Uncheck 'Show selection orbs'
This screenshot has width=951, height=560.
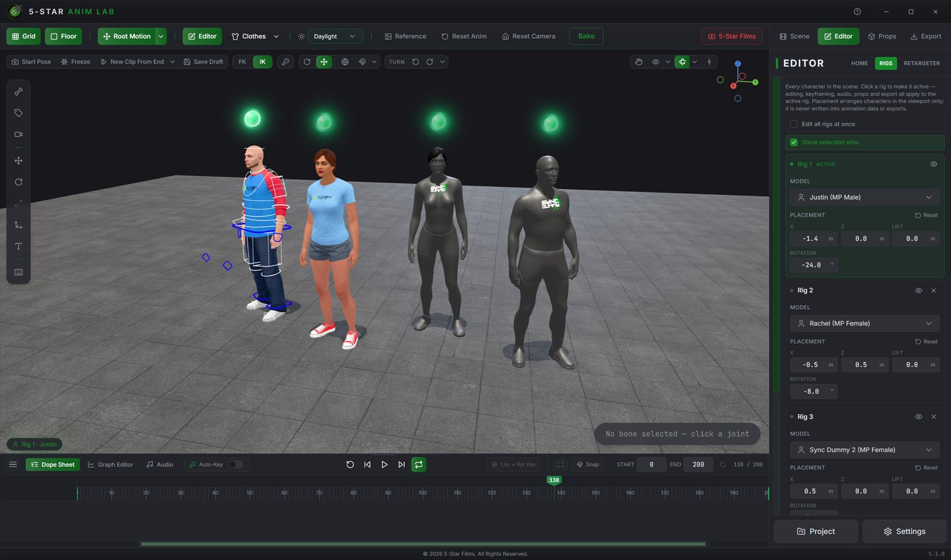tap(793, 143)
